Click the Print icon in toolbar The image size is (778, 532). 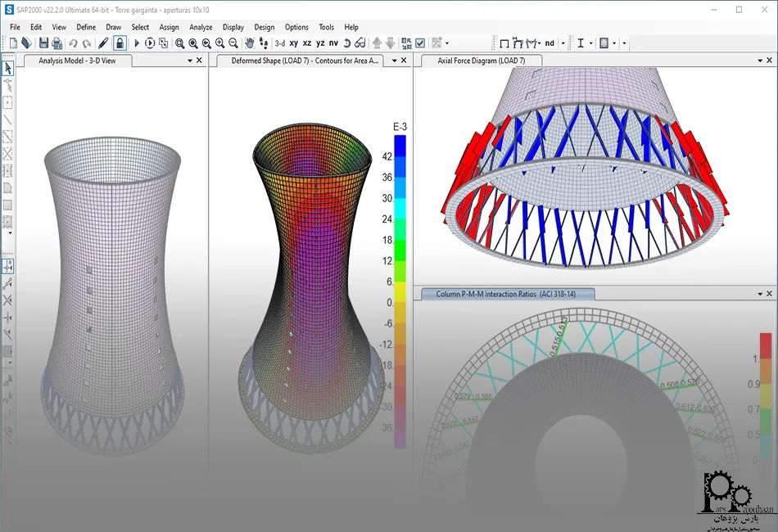57,43
